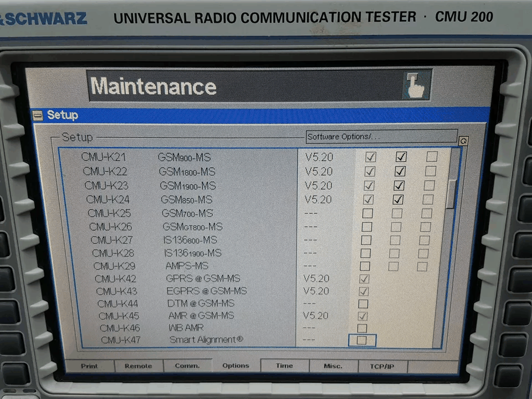Toggle first checkbox for CMU-K21 GSM900-MS
Viewport: 532px width, 399px height.
tap(371, 157)
